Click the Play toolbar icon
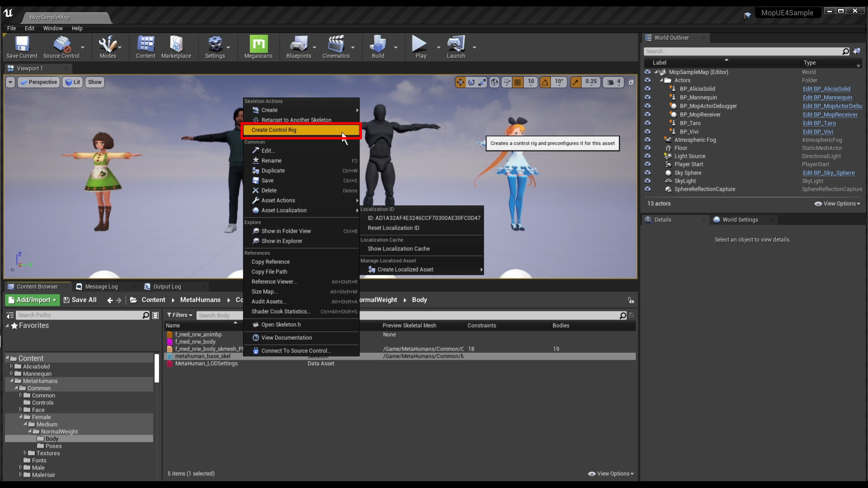The image size is (868, 488). [x=421, y=47]
